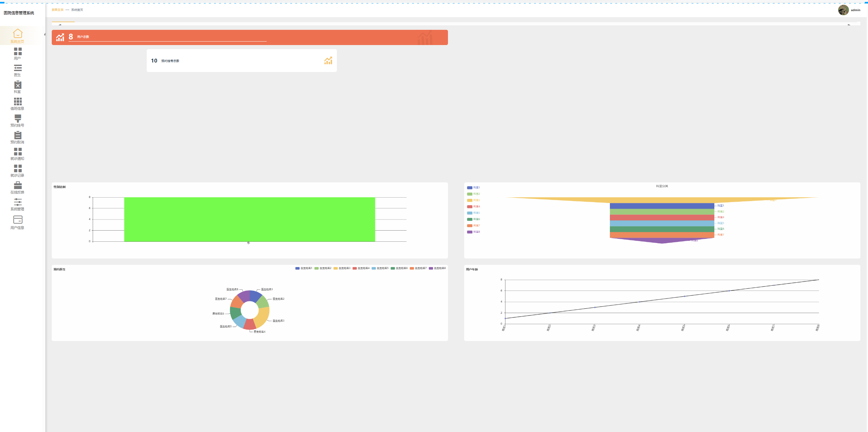The image size is (868, 432).
Task: Click the 预约挂号总数 statistics card
Action: (241, 61)
